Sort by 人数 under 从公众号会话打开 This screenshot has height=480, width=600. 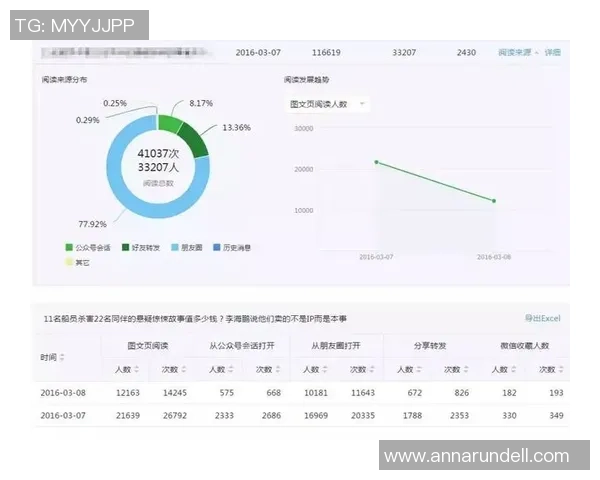tap(231, 369)
